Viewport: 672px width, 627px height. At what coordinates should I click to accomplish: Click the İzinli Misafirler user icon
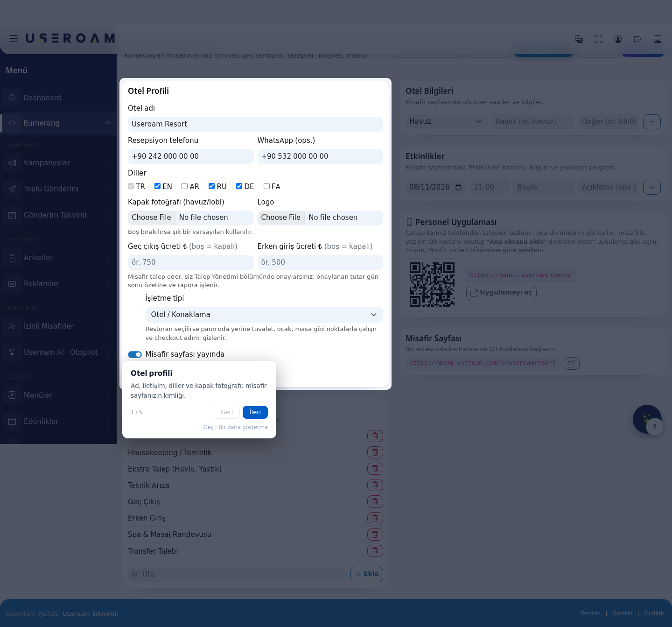12,326
